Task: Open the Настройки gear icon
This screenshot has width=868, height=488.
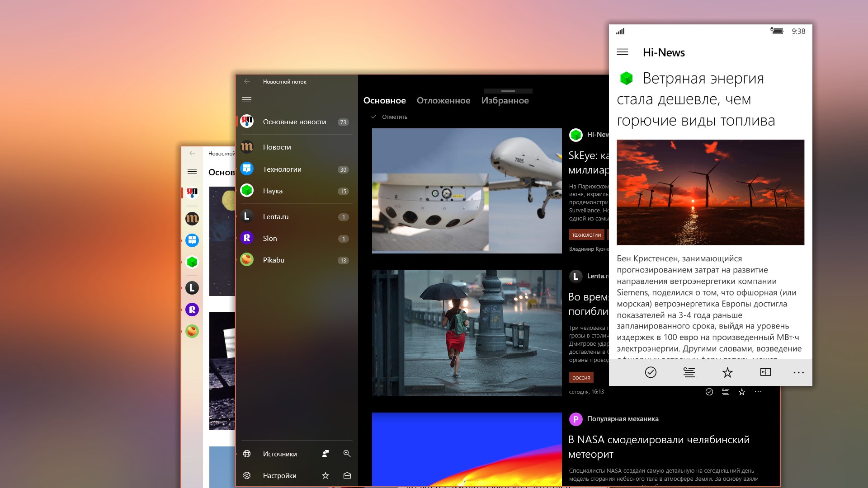Action: click(x=247, y=475)
